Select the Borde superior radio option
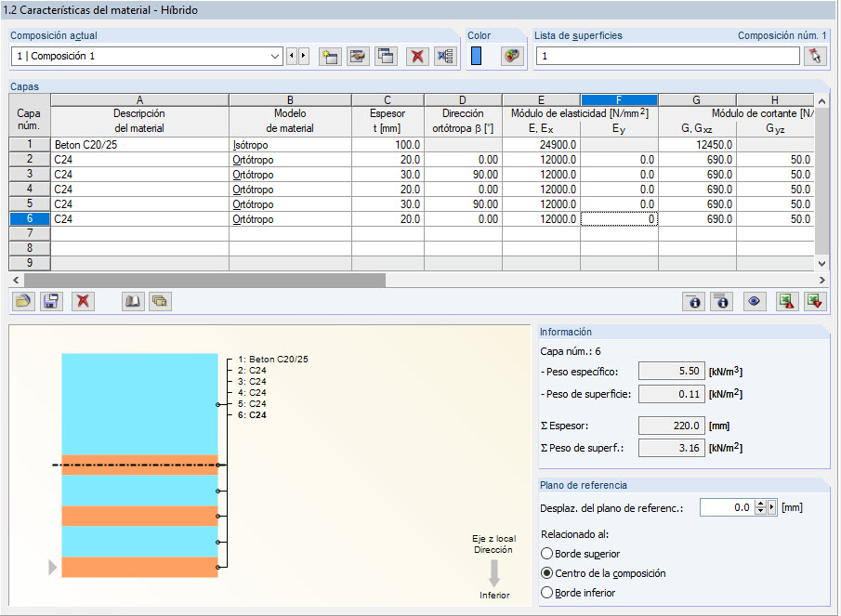This screenshot has height=616, width=841. coord(546,554)
